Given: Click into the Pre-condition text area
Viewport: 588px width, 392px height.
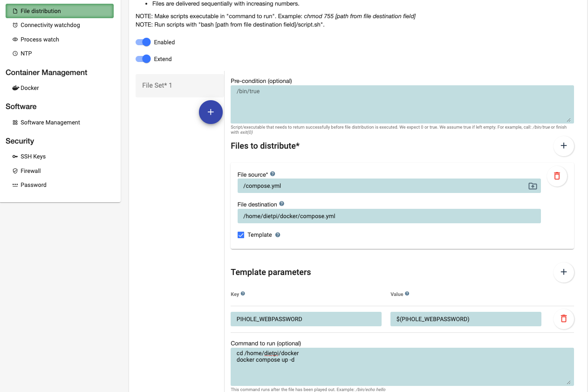Looking at the screenshot, I should click(x=402, y=104).
